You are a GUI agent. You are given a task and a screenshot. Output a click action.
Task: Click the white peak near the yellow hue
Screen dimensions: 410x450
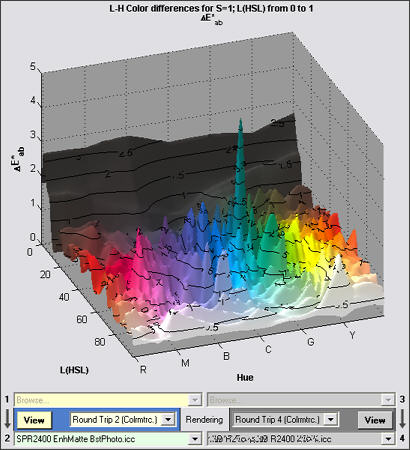point(338,273)
